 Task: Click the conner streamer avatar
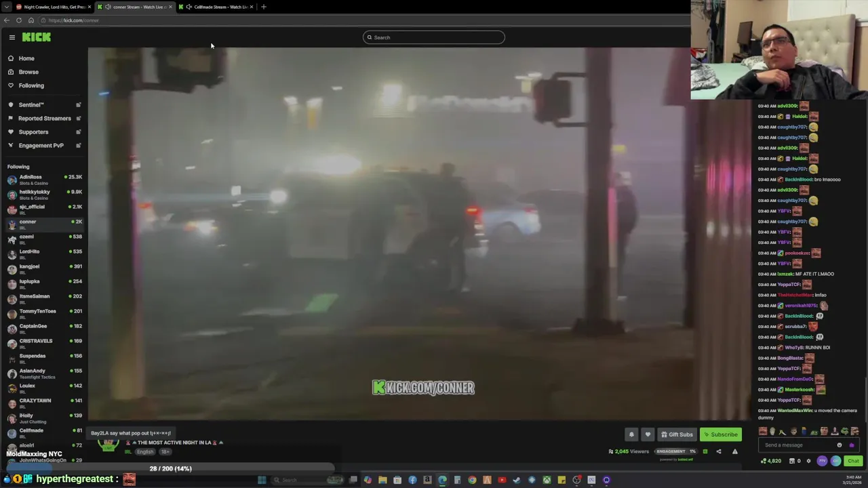point(108,444)
